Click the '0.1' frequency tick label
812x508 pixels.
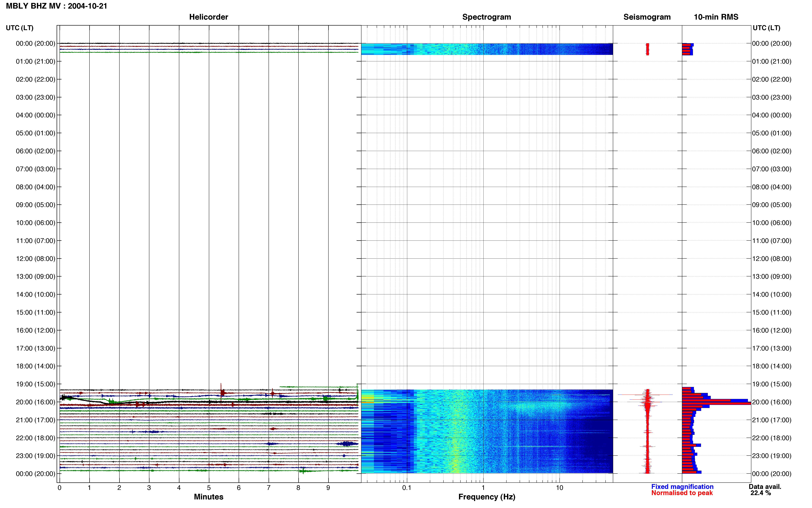click(407, 488)
